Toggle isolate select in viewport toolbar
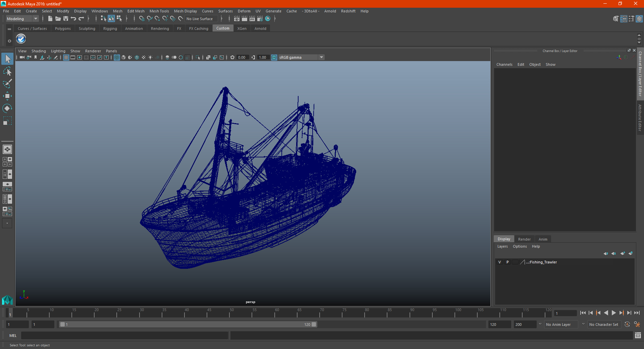The width and height of the screenshot is (644, 349). 198,57
